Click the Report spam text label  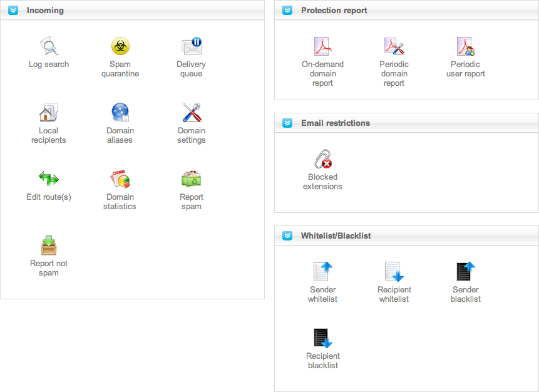click(x=192, y=202)
